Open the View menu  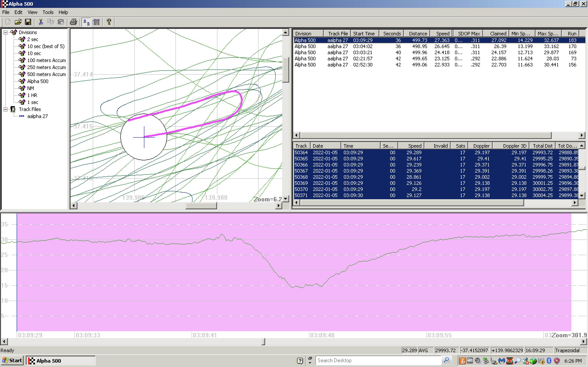(x=32, y=12)
